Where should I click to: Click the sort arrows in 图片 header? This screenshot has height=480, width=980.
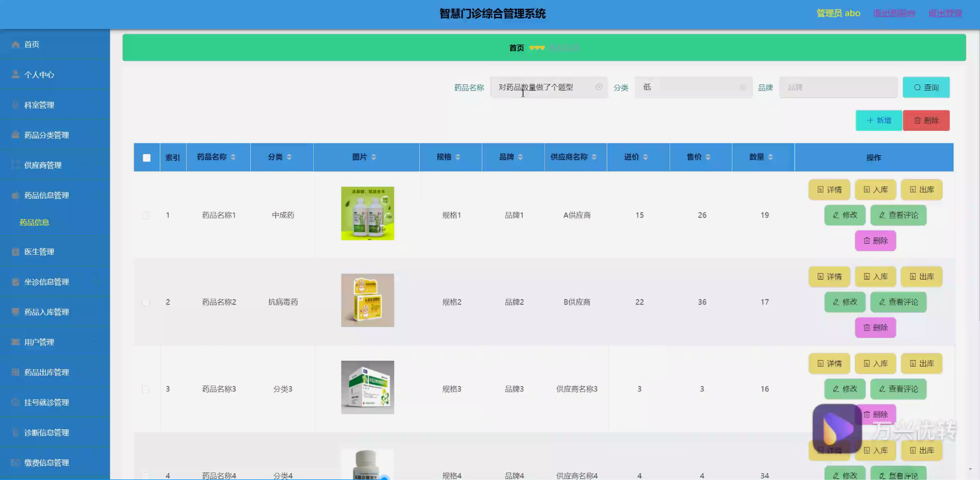(374, 157)
